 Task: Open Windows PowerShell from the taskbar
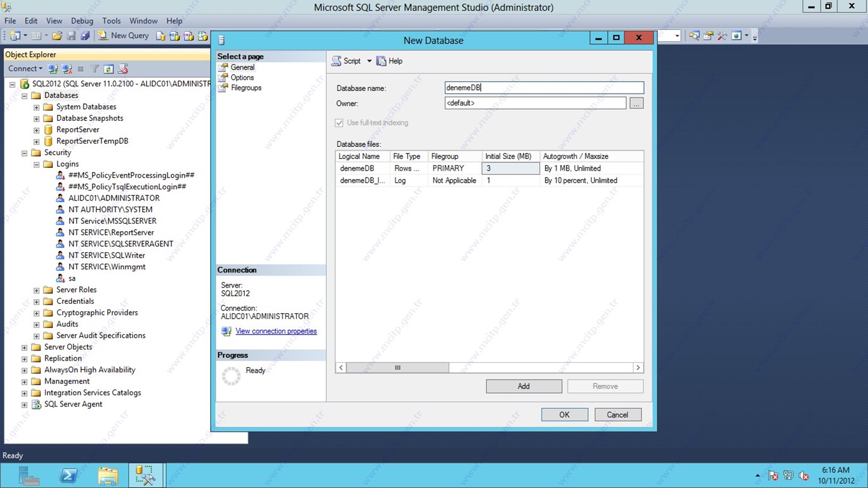69,476
